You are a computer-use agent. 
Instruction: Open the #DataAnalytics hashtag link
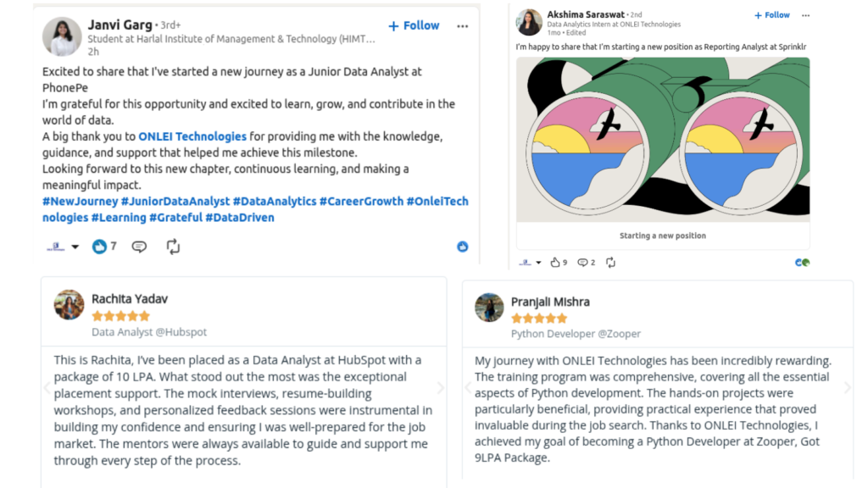point(275,202)
